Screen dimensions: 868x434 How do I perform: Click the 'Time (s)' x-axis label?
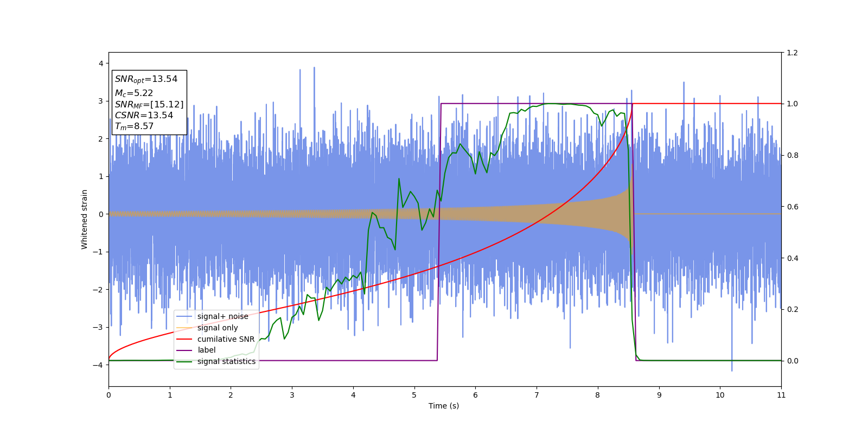coord(444,406)
